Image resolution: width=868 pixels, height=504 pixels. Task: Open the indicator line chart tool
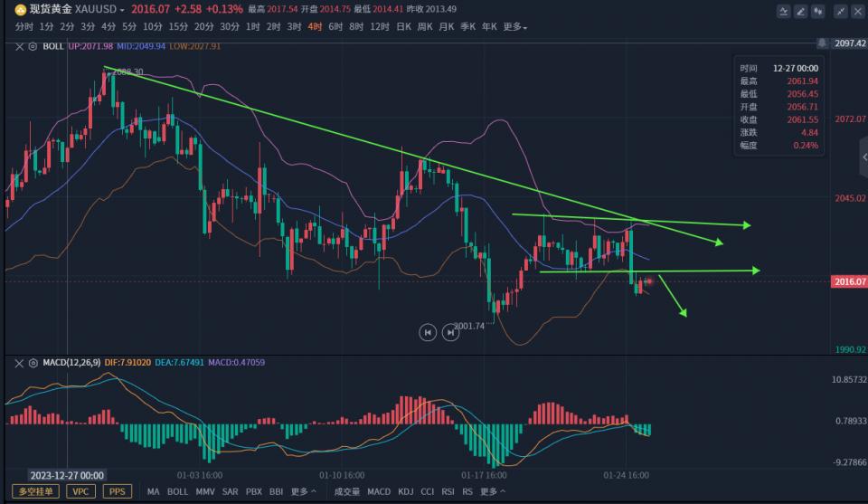786,12
